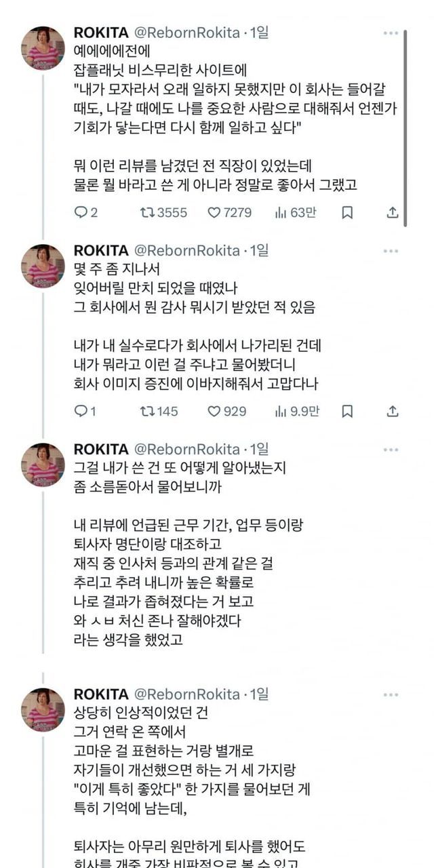View analytics of second tweet showing 9.9만
The image size is (434, 868).
[281, 411]
